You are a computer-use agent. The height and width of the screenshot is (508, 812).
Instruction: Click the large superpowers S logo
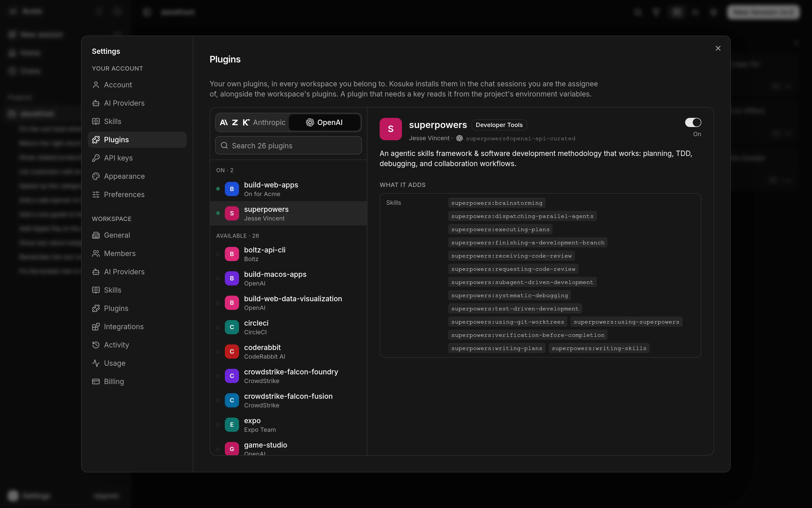[x=391, y=129]
